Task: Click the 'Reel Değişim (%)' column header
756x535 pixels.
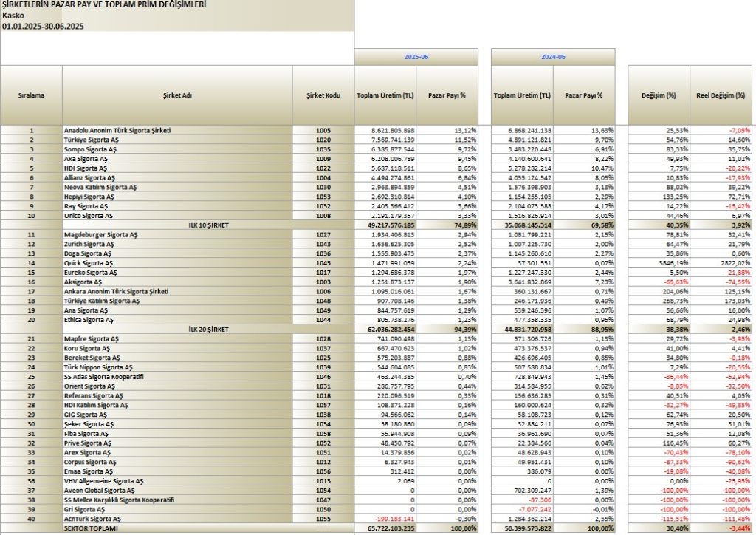Action: (721, 95)
